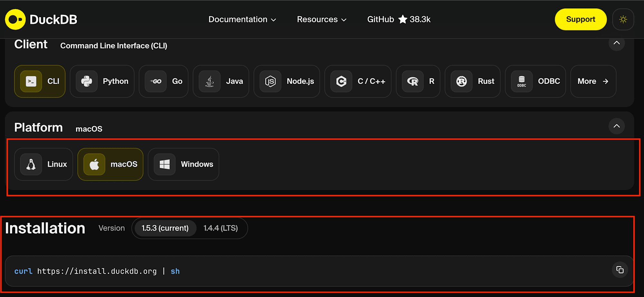This screenshot has height=297, width=644.
Task: Collapse the Platform section
Action: click(617, 126)
